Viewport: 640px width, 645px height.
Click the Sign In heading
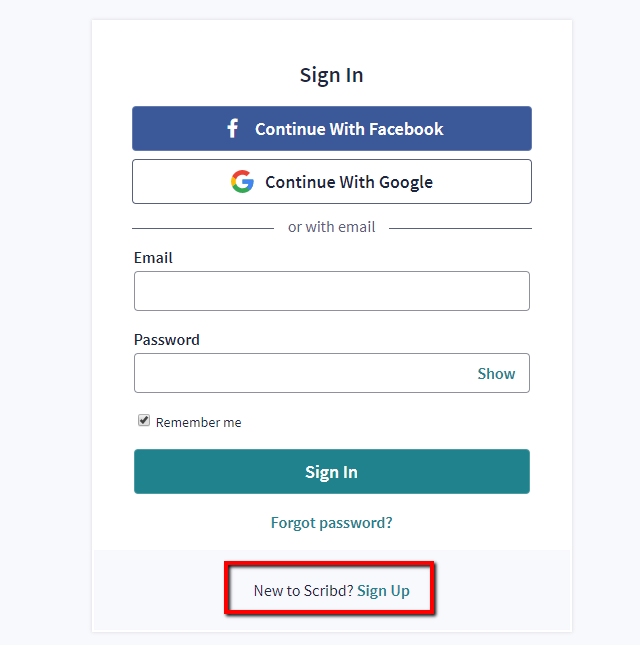(x=331, y=75)
